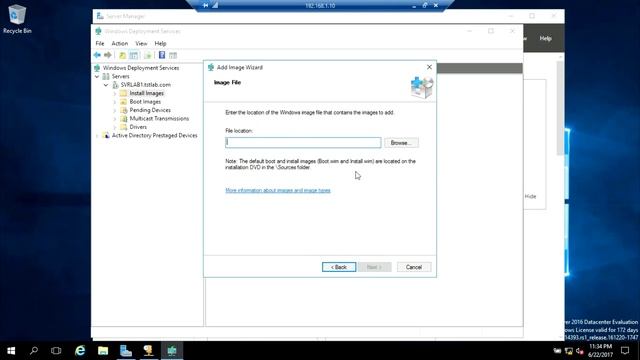
Task: Toggle the Show/Hide Console Tree icon
Action: [133, 55]
